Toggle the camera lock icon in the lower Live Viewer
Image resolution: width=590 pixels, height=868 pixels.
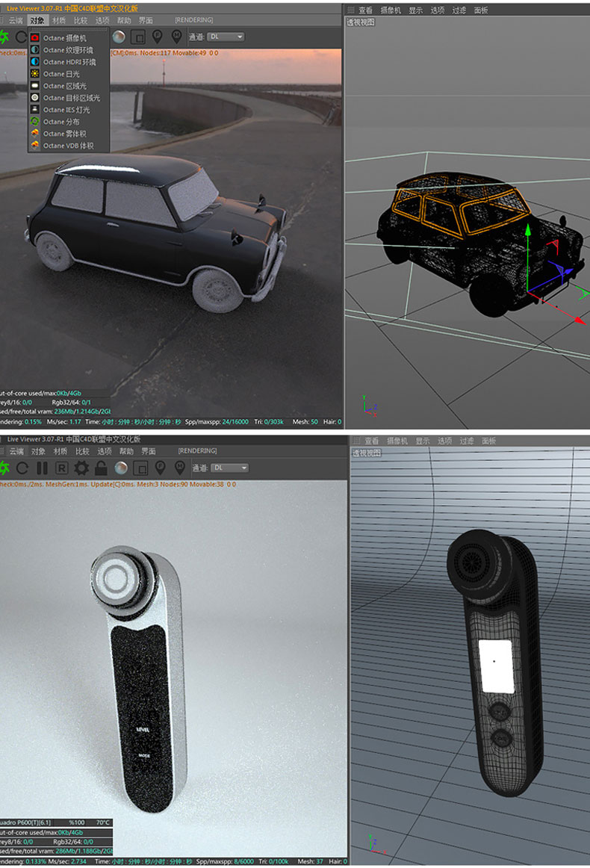[x=101, y=468]
